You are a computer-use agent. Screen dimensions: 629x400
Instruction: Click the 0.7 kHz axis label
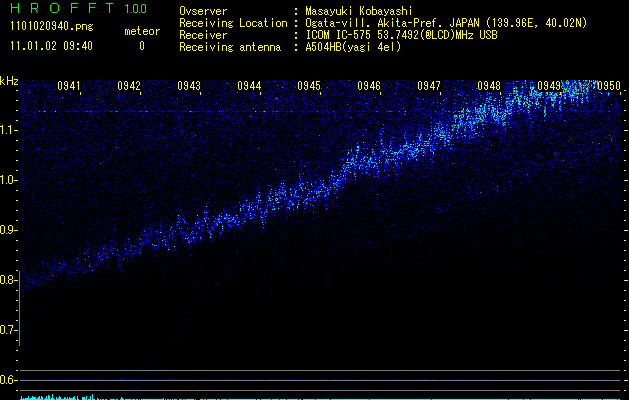point(8,330)
